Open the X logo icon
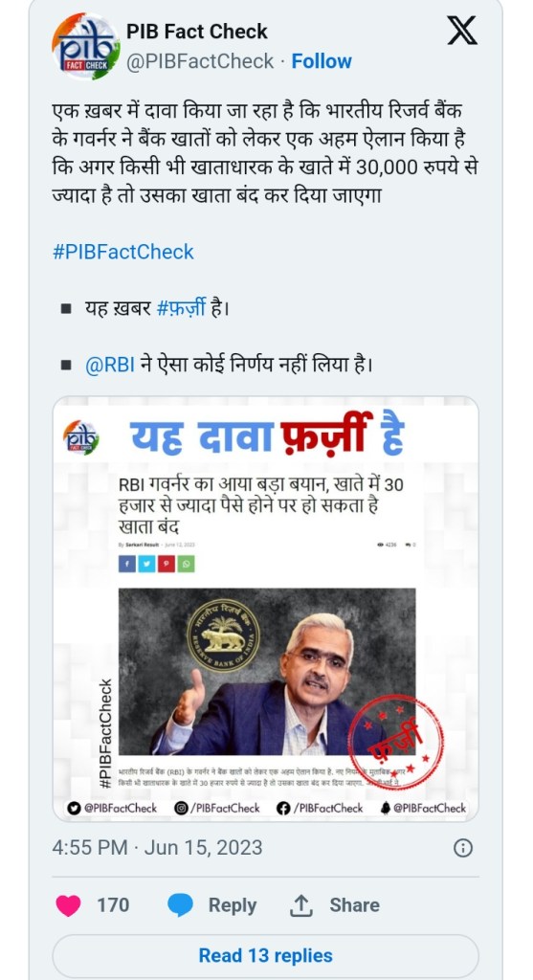Image resolution: width=533 pixels, height=980 pixels. 462,30
